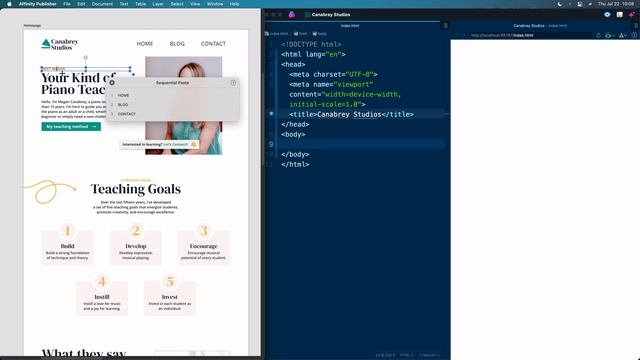Click the BLOG nav link in the mockup
This screenshot has width=640, height=360.
point(177,44)
